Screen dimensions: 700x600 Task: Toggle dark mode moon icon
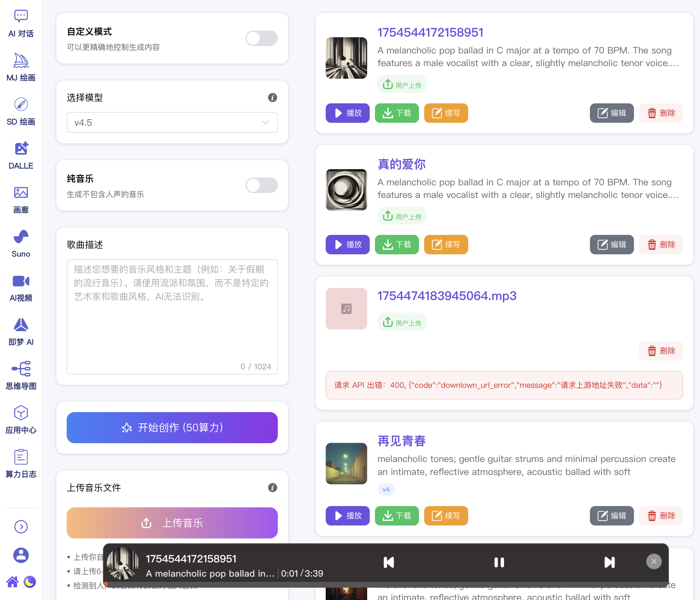(x=30, y=582)
